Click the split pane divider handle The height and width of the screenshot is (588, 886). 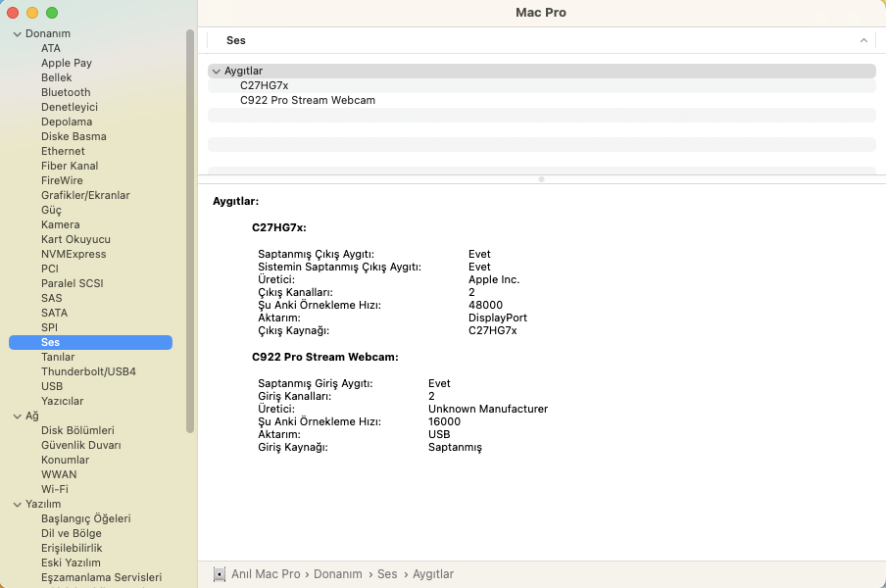point(541,179)
